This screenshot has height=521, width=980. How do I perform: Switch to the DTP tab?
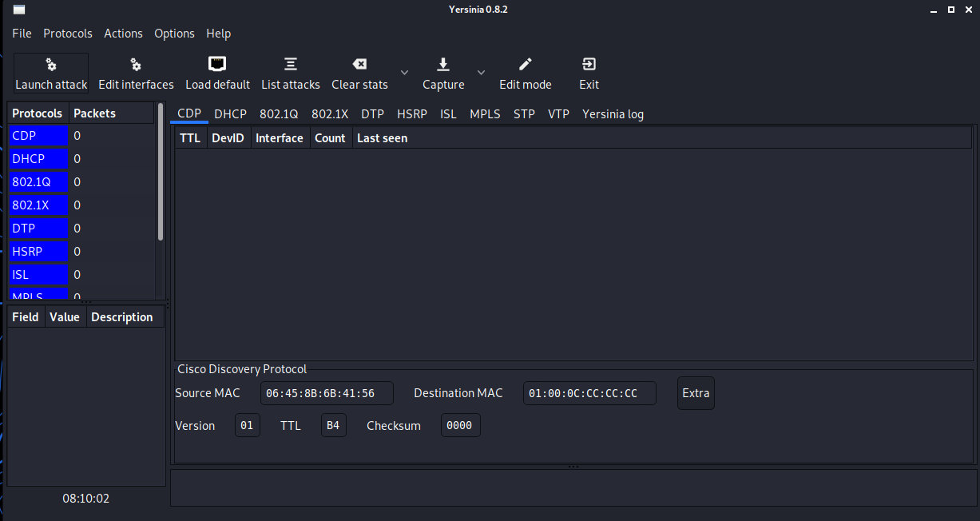click(373, 113)
